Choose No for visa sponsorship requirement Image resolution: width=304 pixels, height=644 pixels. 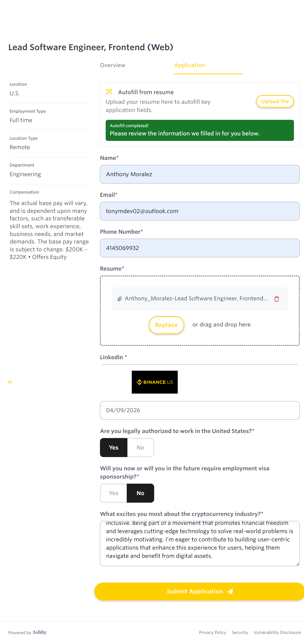140,493
